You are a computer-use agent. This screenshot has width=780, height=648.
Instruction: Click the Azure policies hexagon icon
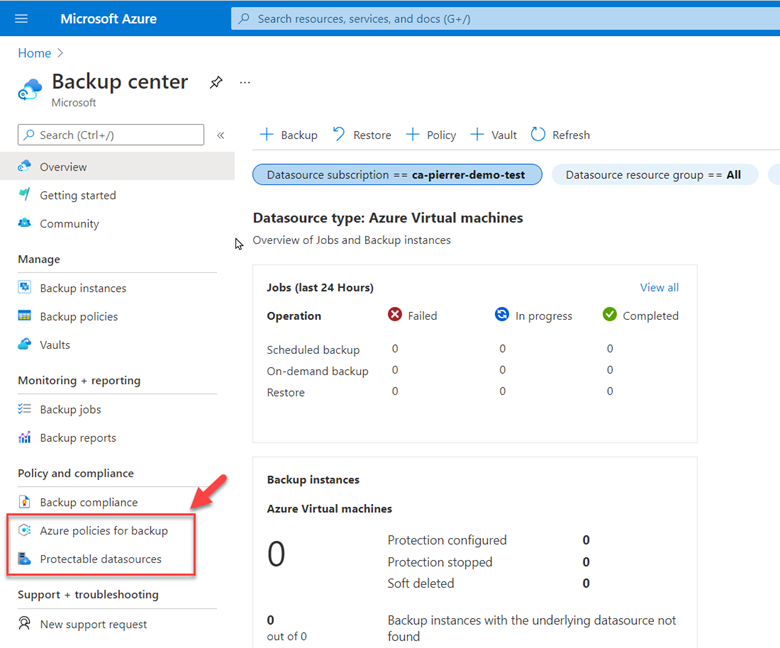pos(24,530)
